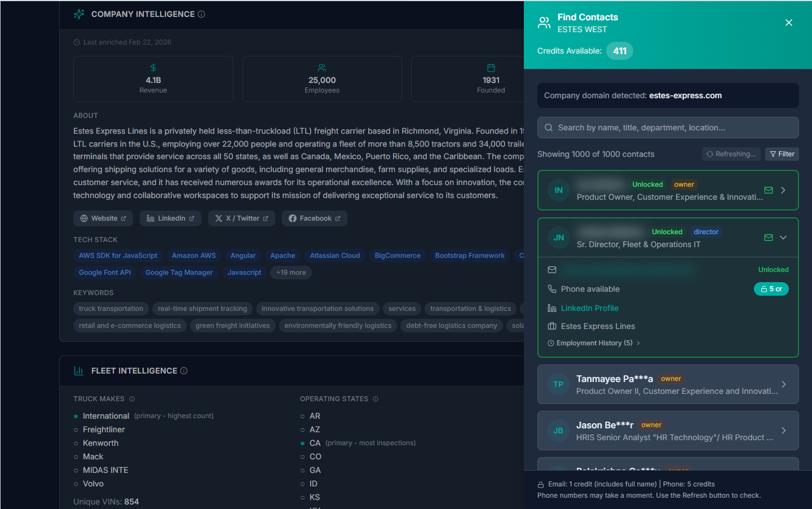The height and width of the screenshot is (509, 812).
Task: Open the X / Twitter link
Action: tap(241, 218)
